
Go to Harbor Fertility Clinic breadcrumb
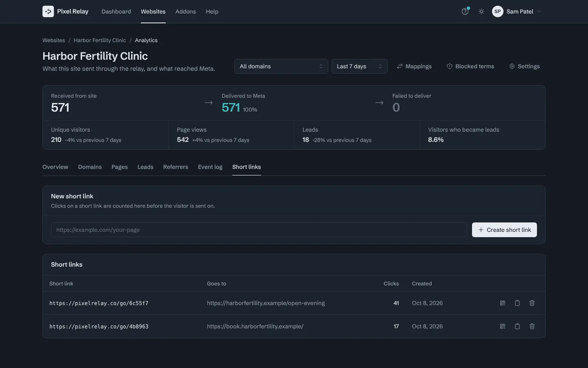[x=100, y=40]
